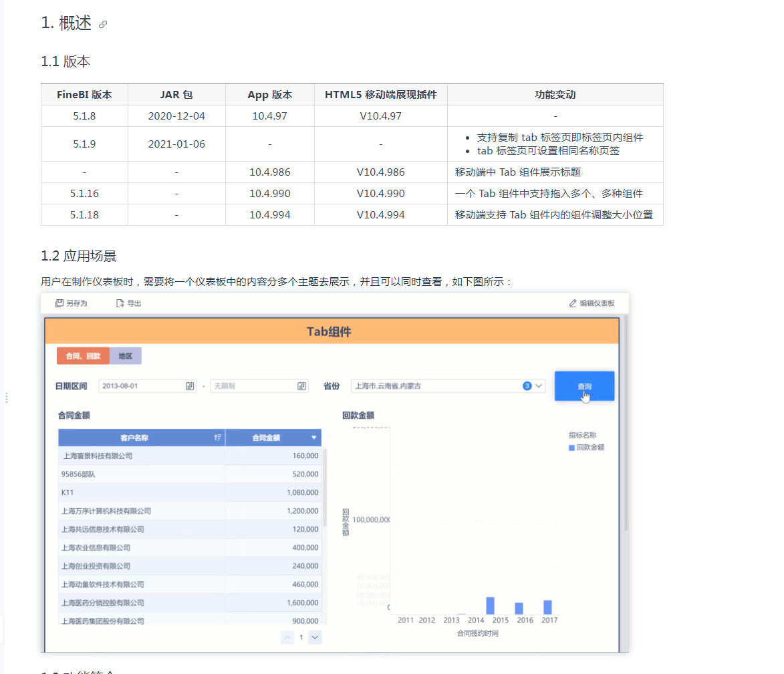
Task: Toggle the 回款金额 legend entry
Action: 587,448
